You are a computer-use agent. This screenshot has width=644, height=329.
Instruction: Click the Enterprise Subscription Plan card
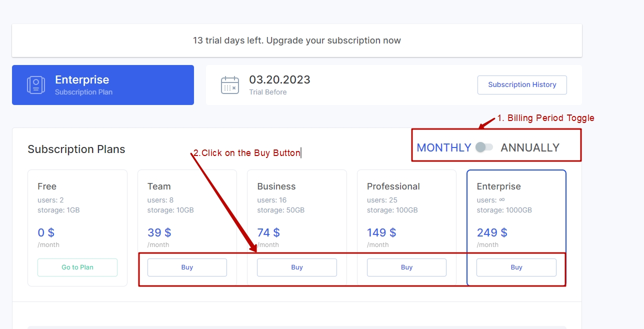pos(103,85)
